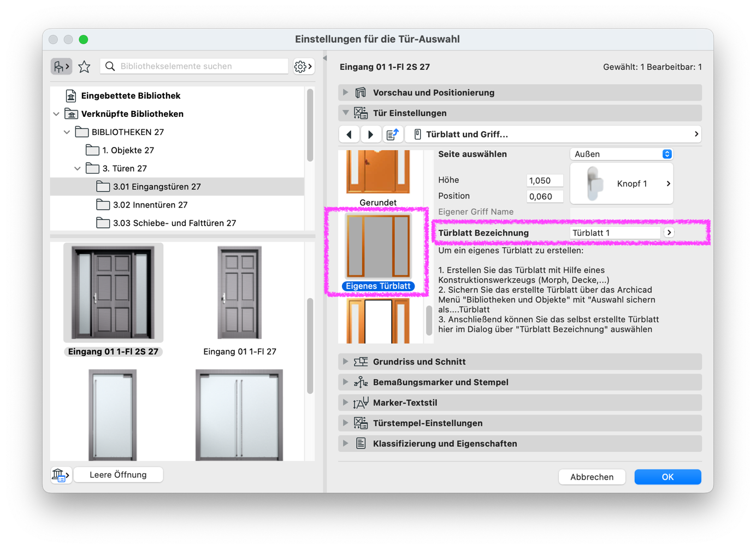Open Türblatt und Griff page selector
Image resolution: width=756 pixels, height=549 pixels.
(x=553, y=134)
